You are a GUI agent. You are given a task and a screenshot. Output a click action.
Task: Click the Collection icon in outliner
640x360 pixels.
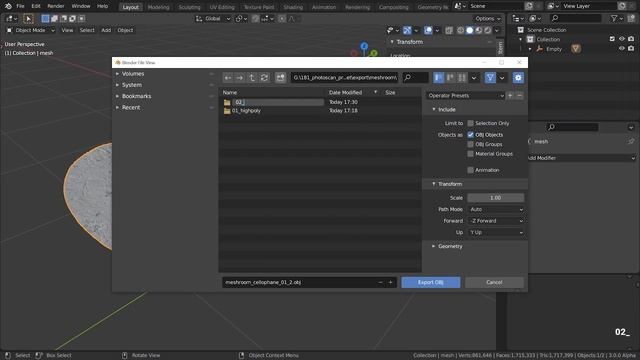tap(530, 39)
